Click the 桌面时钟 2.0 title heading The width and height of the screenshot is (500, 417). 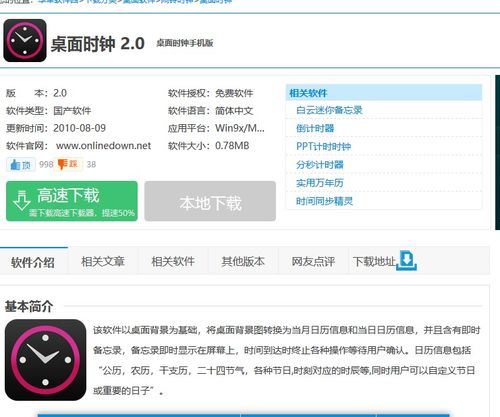(x=97, y=44)
